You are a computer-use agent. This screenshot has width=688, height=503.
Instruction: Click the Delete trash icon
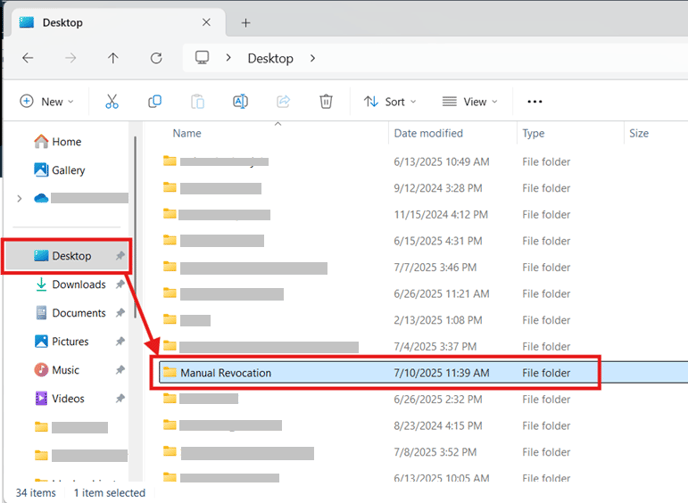click(x=326, y=101)
